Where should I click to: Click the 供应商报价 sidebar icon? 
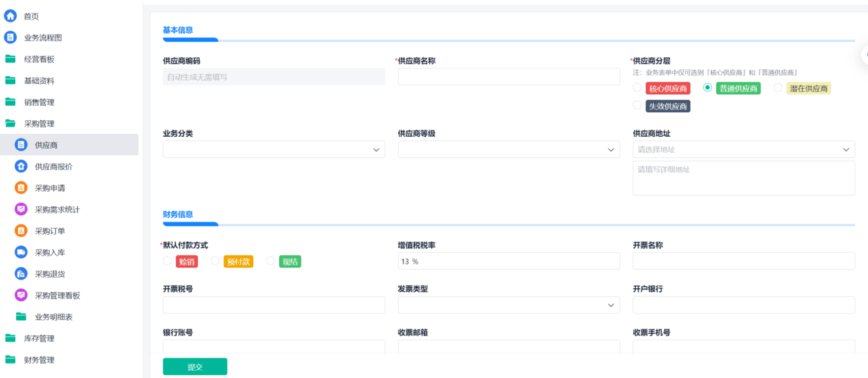pyautogui.click(x=21, y=167)
